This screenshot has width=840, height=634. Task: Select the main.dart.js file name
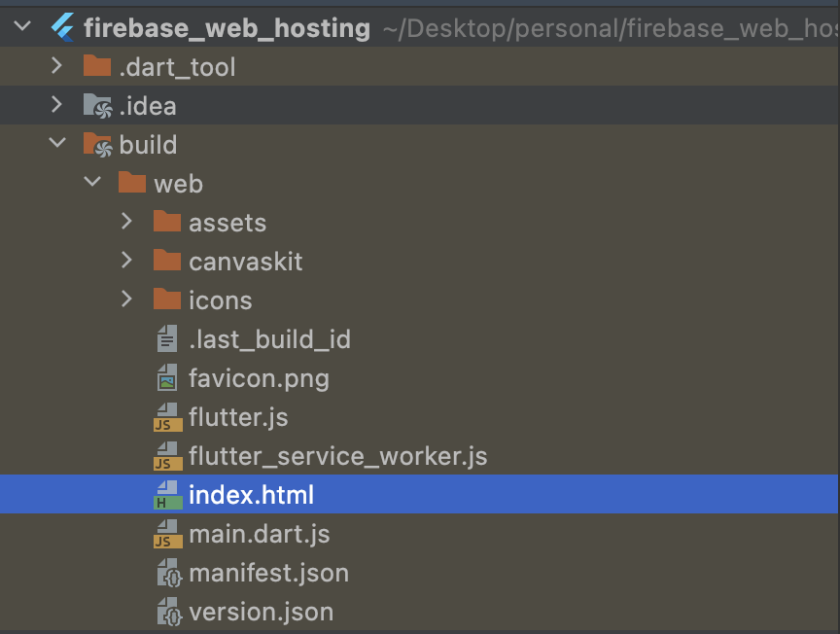[260, 534]
